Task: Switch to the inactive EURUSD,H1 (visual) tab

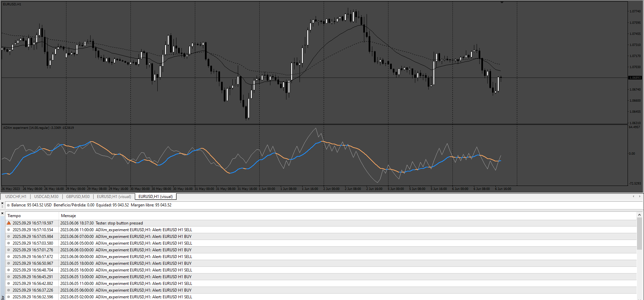Action: pos(114,197)
